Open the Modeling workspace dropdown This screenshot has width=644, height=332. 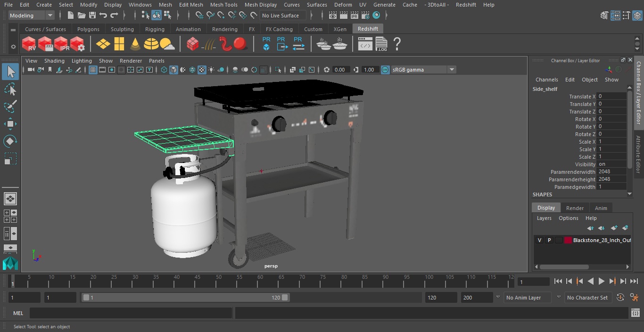point(32,16)
